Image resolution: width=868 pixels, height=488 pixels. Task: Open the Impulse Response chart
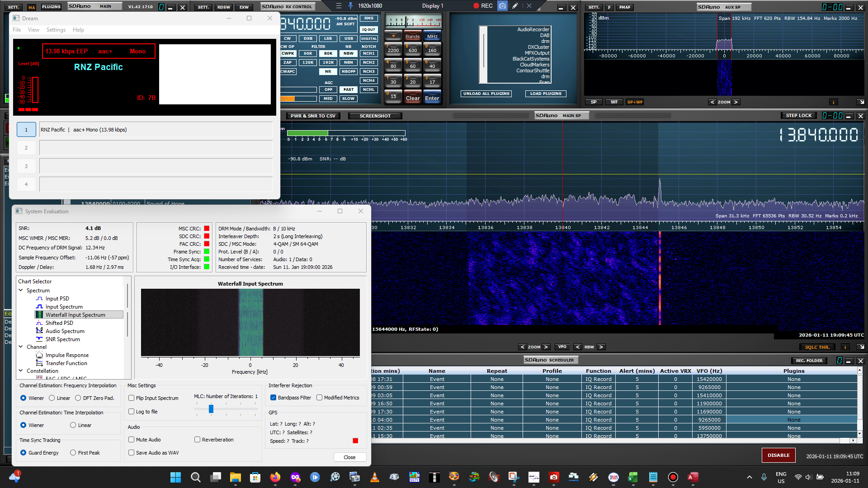pyautogui.click(x=67, y=355)
